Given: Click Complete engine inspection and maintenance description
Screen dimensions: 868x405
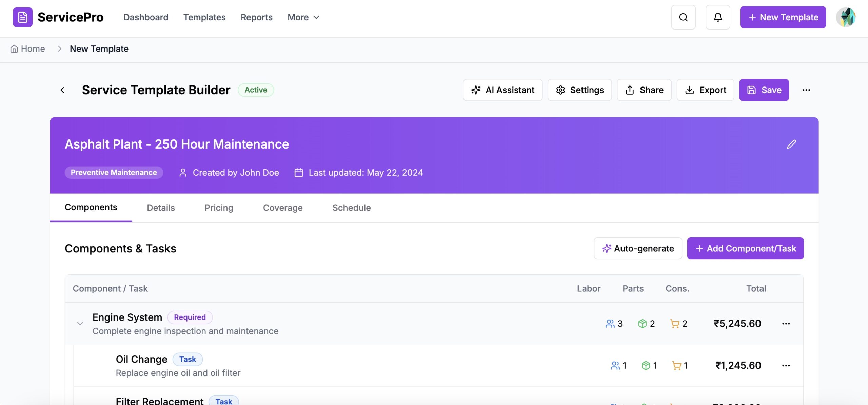Looking at the screenshot, I should [185, 331].
